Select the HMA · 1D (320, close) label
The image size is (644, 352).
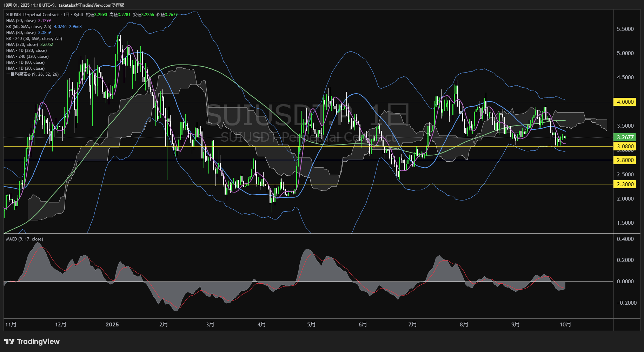26,50
